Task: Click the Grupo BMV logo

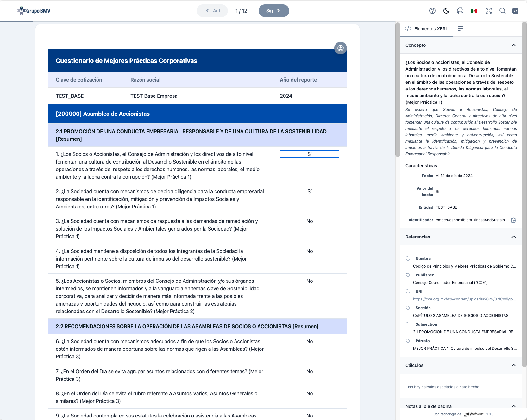Action: (x=34, y=11)
